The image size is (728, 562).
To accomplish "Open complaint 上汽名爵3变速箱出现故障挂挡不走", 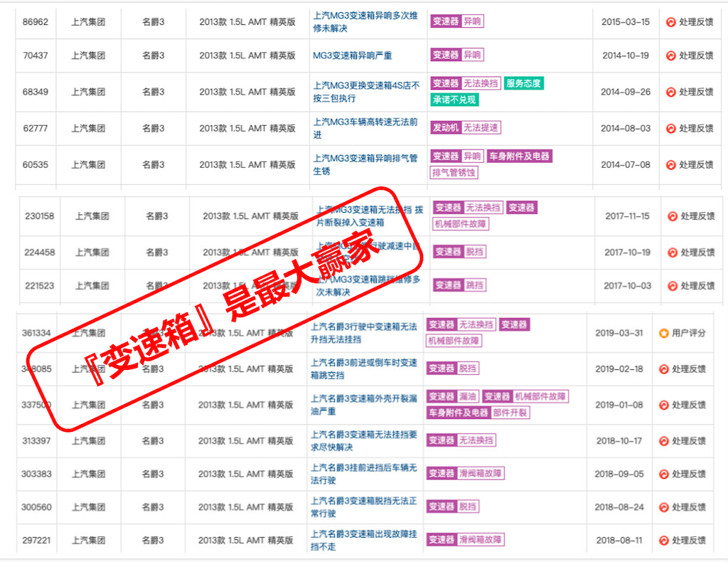I will 363,540.
